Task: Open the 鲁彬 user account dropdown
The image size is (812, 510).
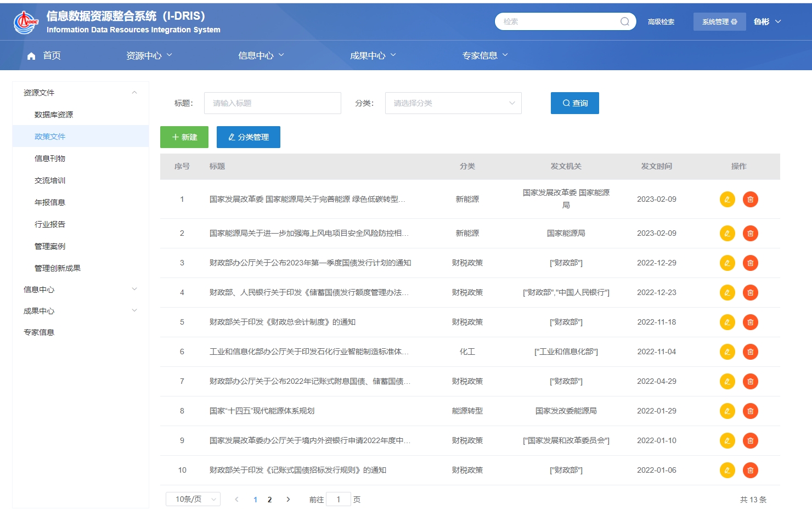Action: pos(767,21)
